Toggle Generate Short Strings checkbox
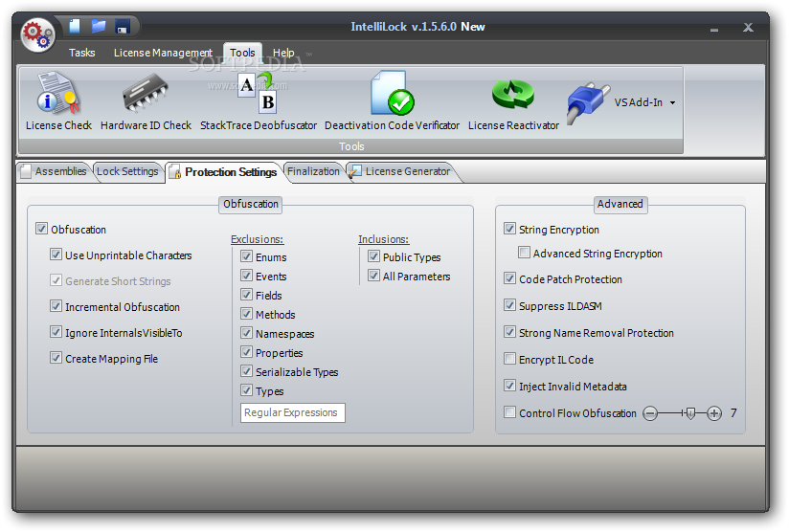Viewport: 789px width, 532px height. point(56,280)
